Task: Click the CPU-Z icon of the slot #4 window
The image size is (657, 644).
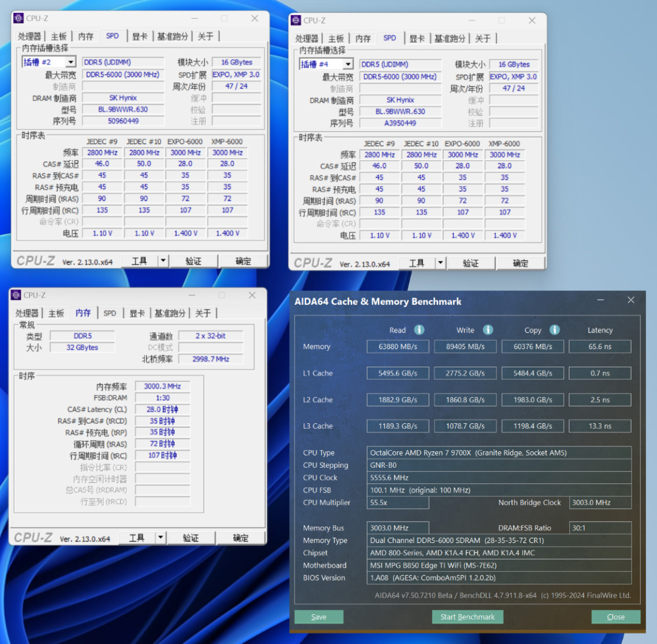Action: [296, 20]
